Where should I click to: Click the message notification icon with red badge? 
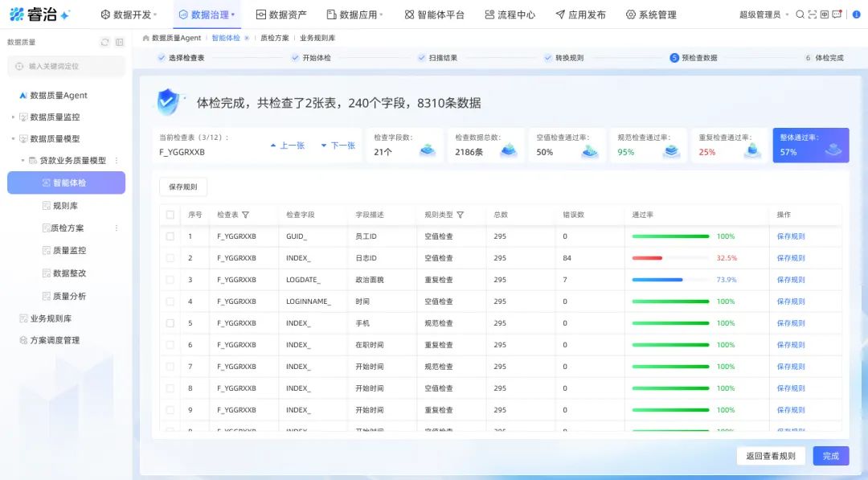click(837, 14)
